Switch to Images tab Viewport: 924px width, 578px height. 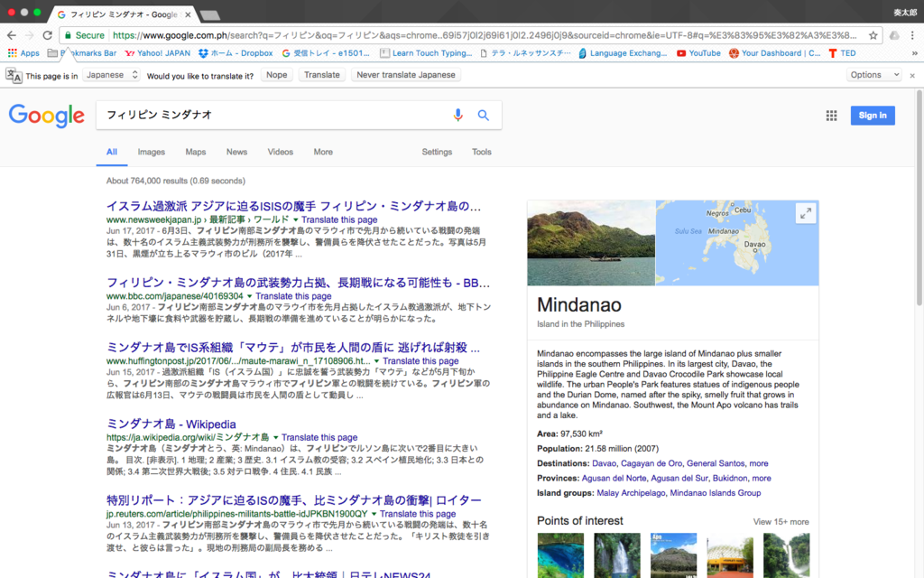[x=152, y=152]
